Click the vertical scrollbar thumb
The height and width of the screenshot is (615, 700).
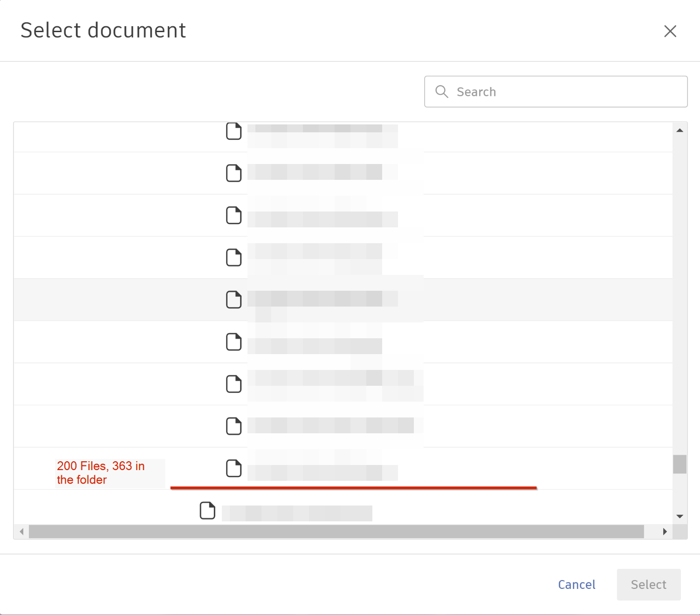(x=680, y=464)
